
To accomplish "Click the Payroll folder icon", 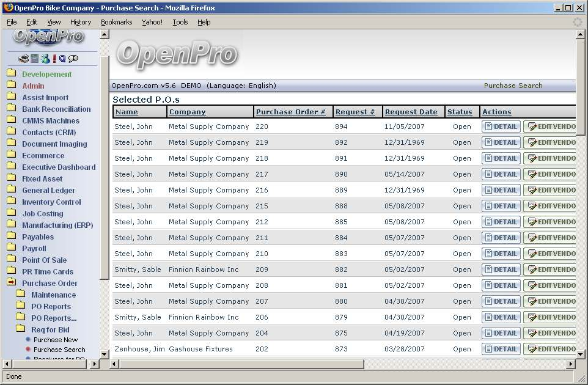I will tap(11, 248).
